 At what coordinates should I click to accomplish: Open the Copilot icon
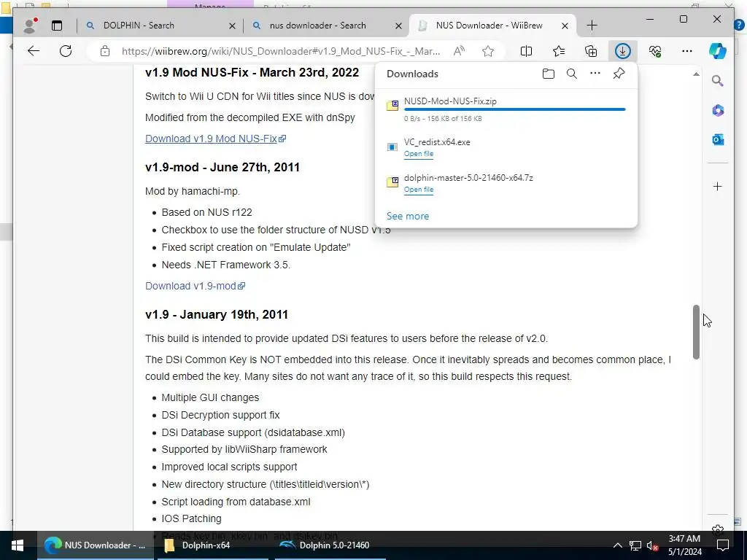718,51
